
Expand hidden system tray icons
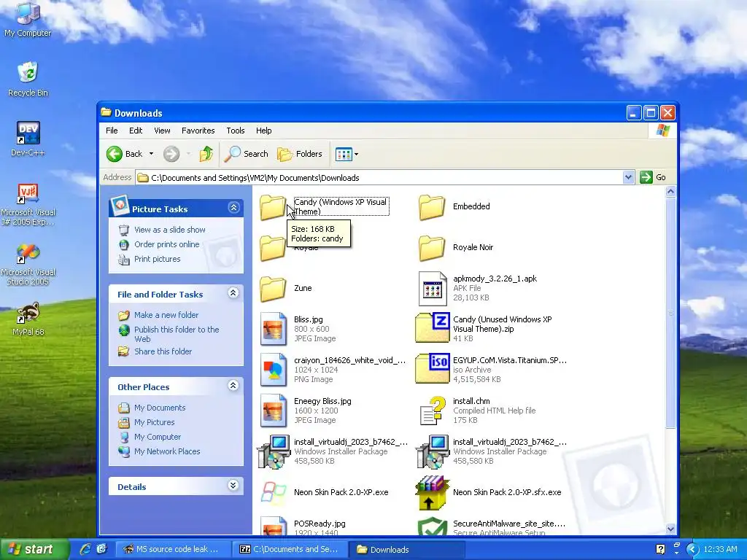pos(692,549)
